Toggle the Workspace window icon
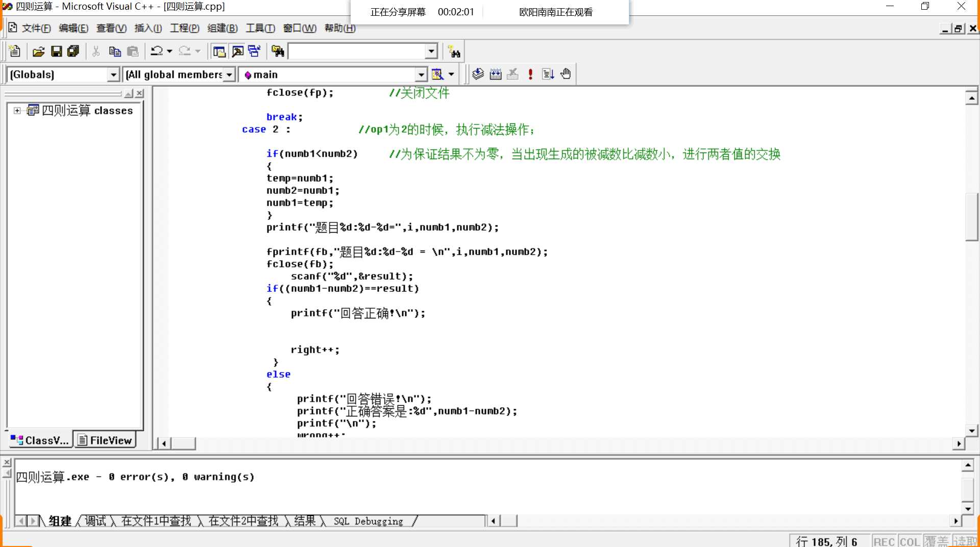Image resolution: width=980 pixels, height=547 pixels. point(219,52)
